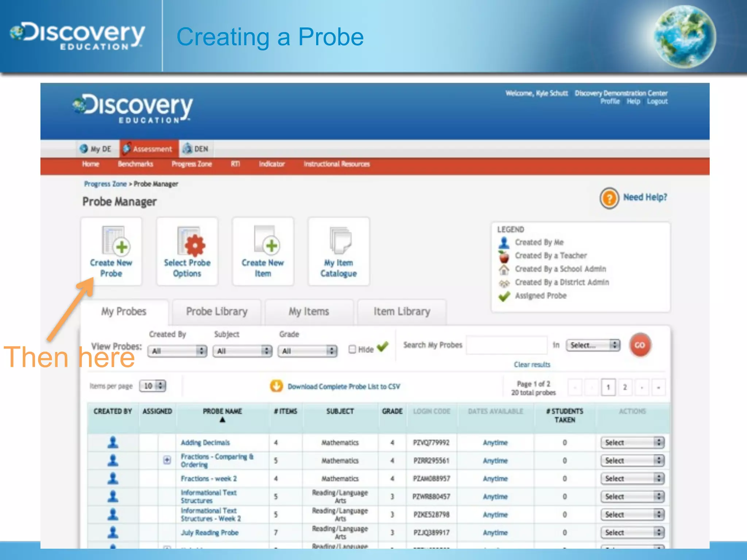Toggle the Hide assigned probes checkbox
This screenshot has width=747, height=560.
pos(352,349)
